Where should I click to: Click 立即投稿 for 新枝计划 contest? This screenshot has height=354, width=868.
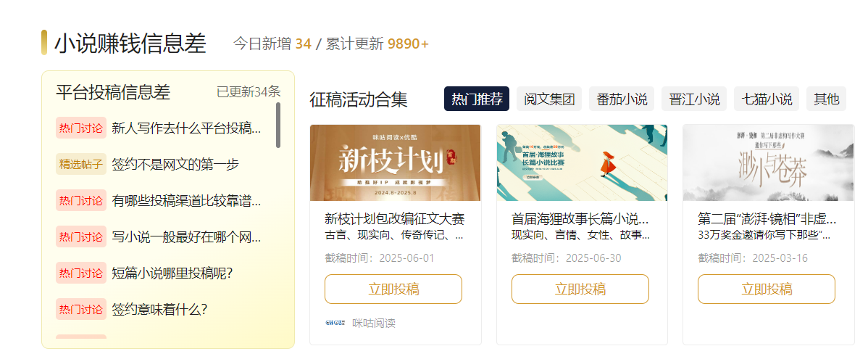coord(393,289)
